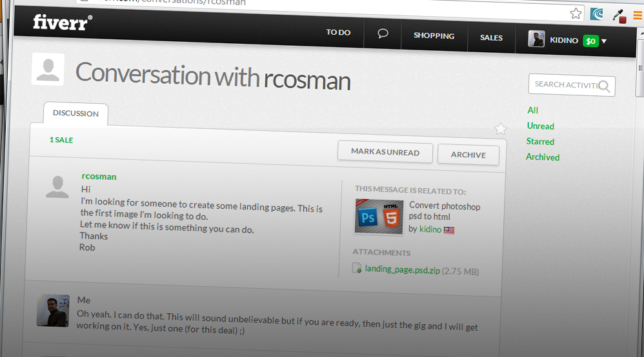This screenshot has width=644, height=357.
Task: Open the TO DO menu
Action: click(338, 32)
